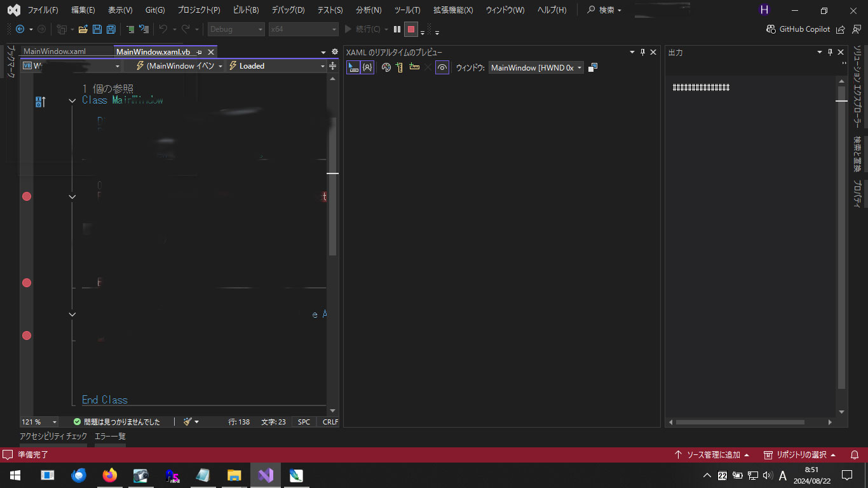Click ソース管理に追加 in status bar
Screen dimensions: 868x488
[x=712, y=455]
